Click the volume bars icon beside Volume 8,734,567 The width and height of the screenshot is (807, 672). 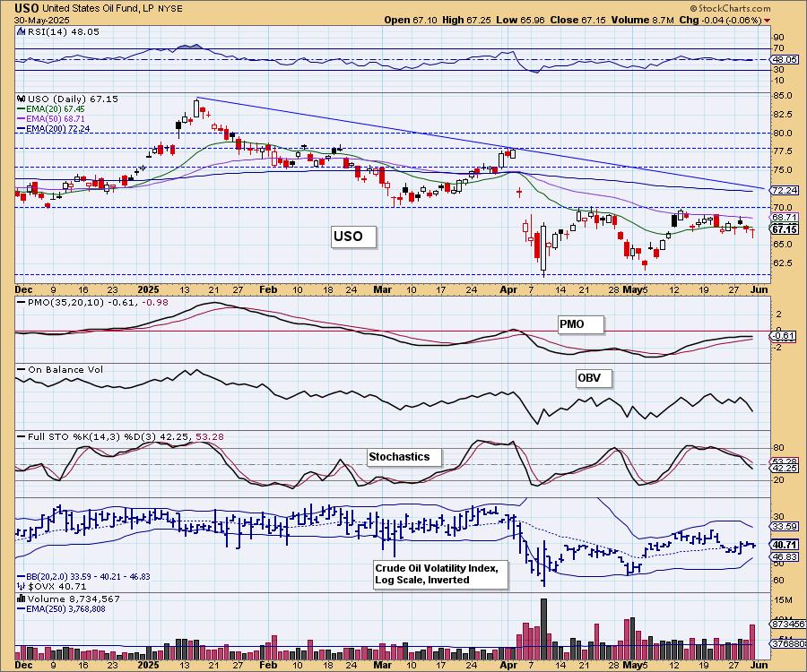point(22,599)
